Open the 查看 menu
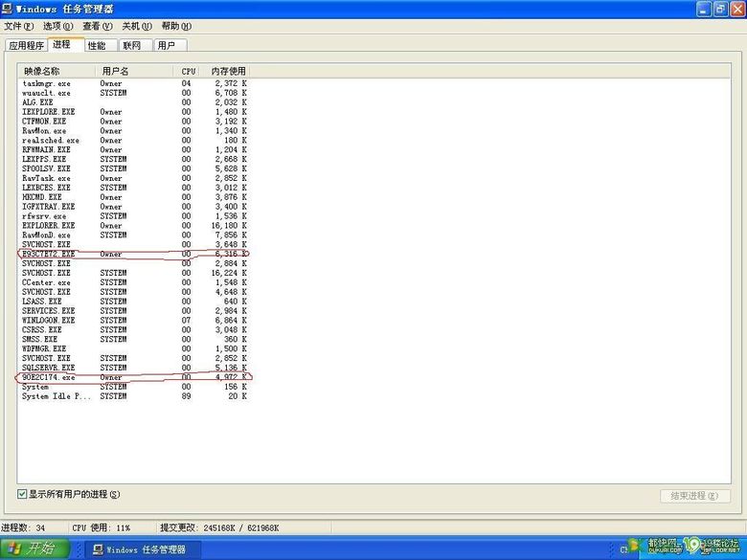 pos(97,26)
